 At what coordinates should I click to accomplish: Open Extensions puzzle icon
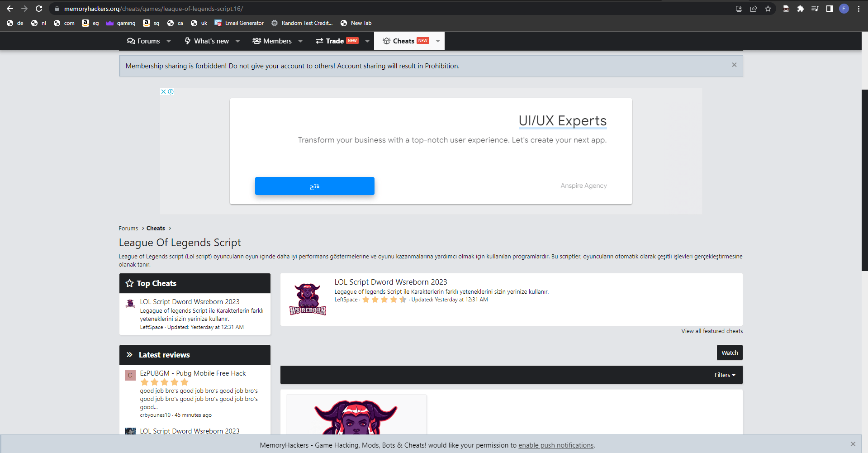(x=801, y=9)
